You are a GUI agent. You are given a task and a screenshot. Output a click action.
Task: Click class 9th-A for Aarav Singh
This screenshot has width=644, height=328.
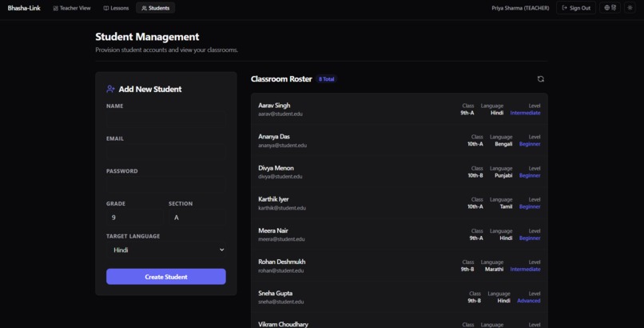pyautogui.click(x=467, y=113)
